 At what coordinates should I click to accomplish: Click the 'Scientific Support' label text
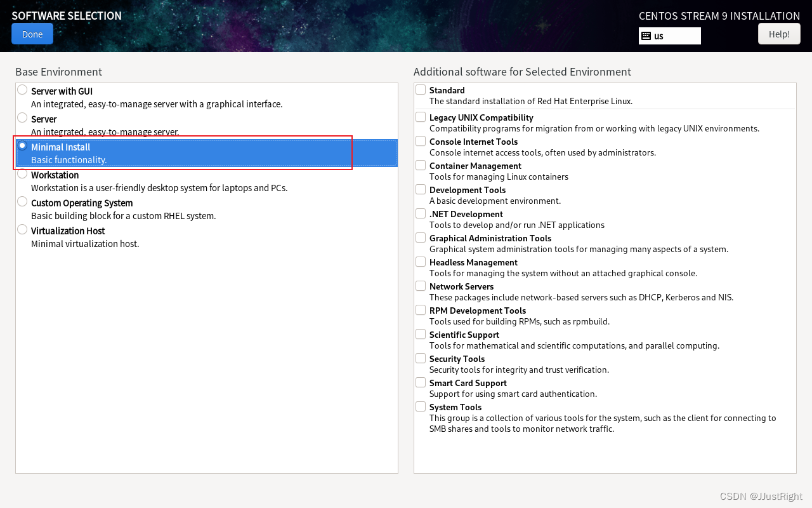tap(464, 335)
